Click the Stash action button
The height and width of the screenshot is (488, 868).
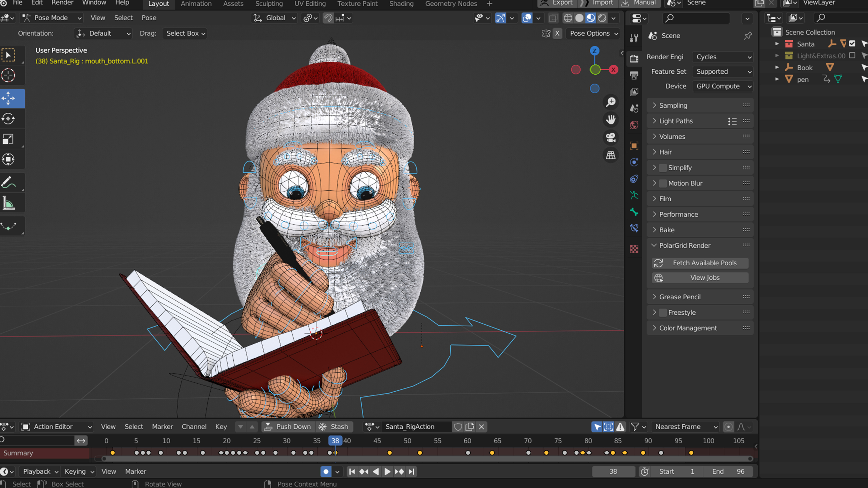pyautogui.click(x=334, y=427)
